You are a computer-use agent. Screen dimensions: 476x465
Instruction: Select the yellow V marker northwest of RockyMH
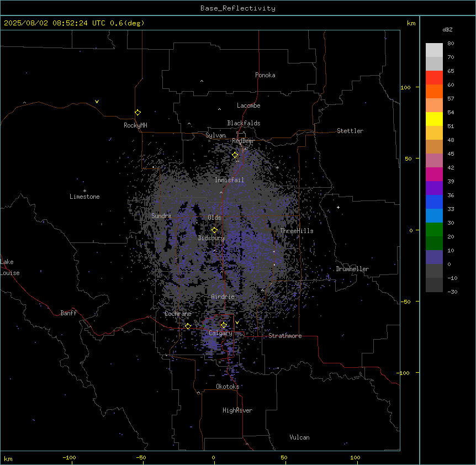(x=97, y=102)
